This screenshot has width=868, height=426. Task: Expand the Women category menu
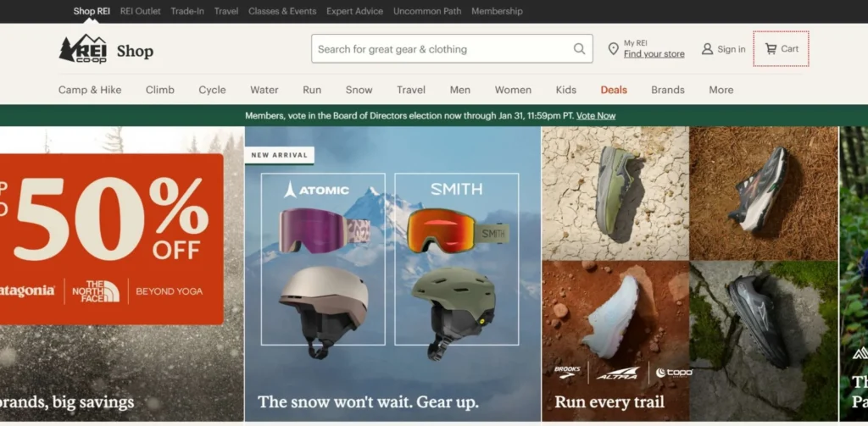(x=513, y=90)
